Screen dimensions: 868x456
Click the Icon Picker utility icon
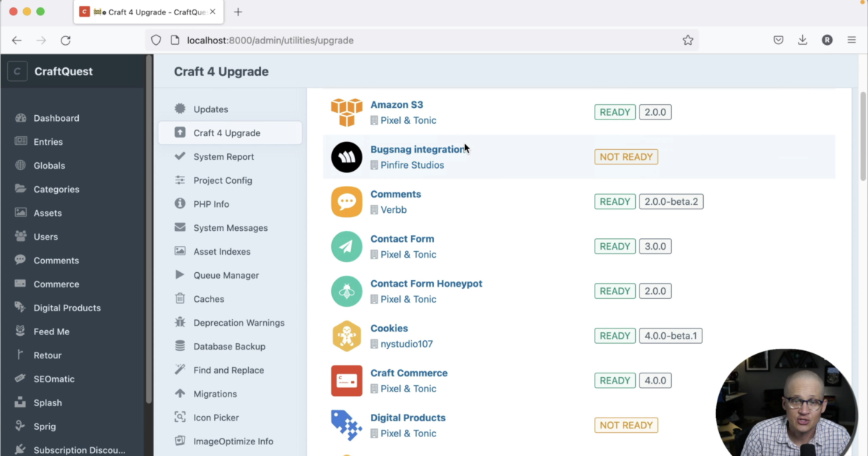[180, 418]
